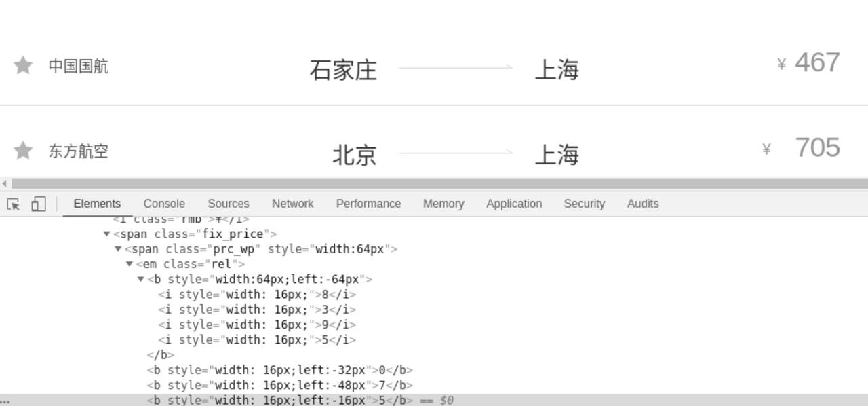868x406 pixels.
Task: Select the i element containing 8
Action: click(257, 295)
